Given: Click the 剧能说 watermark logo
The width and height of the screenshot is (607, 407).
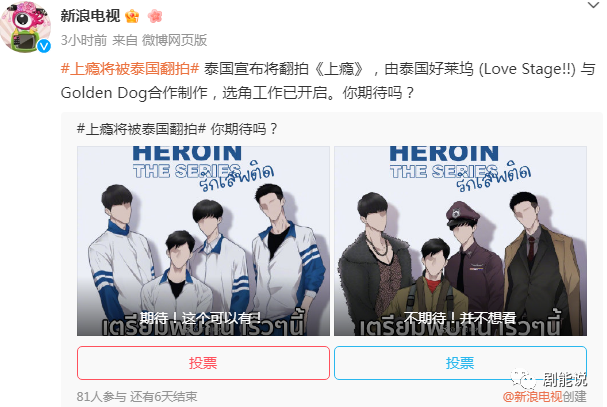Looking at the screenshot, I should tap(549, 379).
